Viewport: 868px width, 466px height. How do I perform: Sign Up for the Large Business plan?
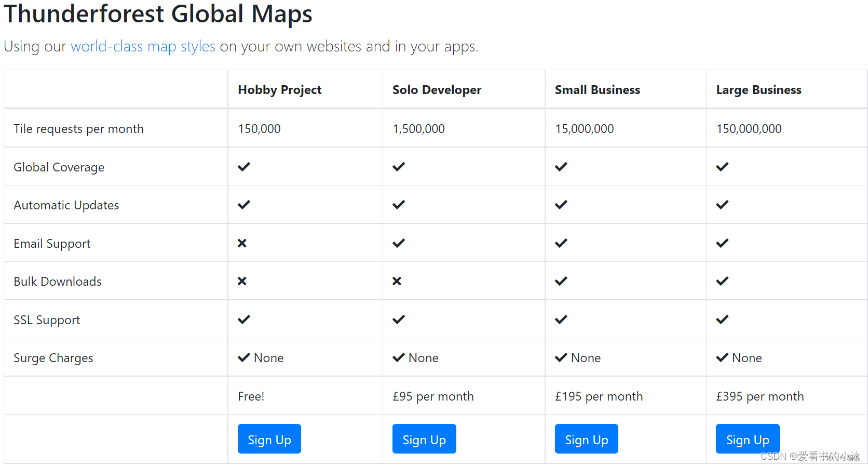pos(748,439)
